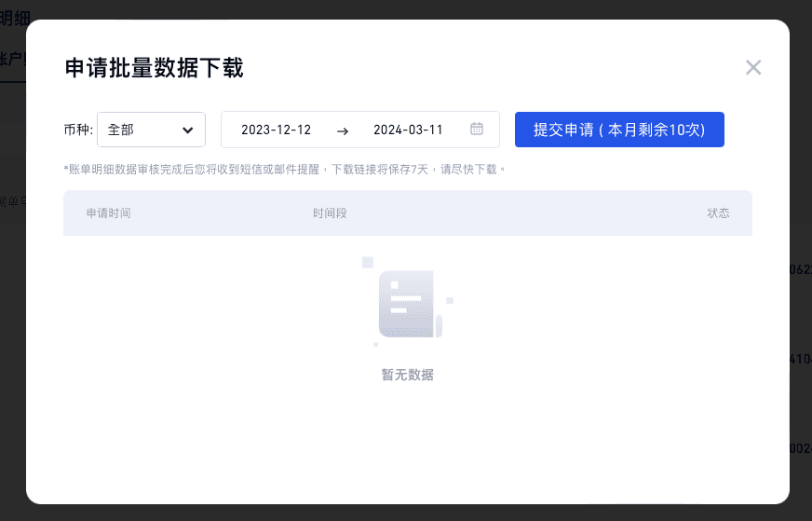Click the 时间段 column header
The height and width of the screenshot is (521, 812).
click(x=330, y=213)
